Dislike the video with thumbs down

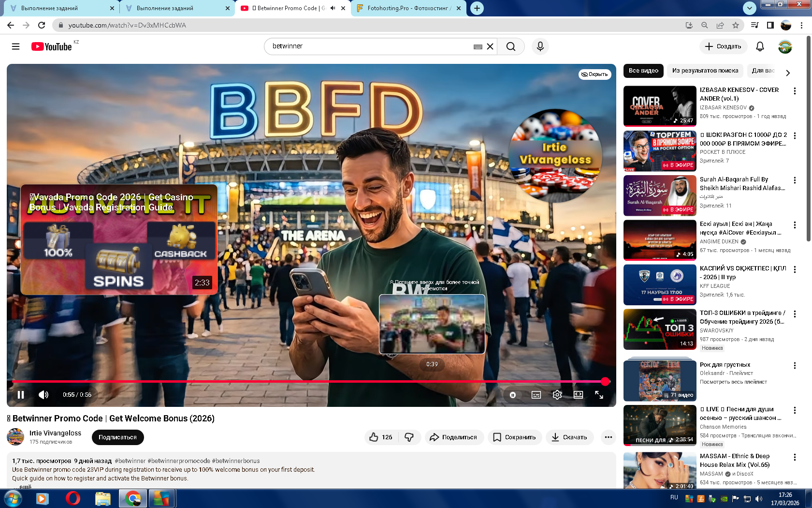click(409, 437)
